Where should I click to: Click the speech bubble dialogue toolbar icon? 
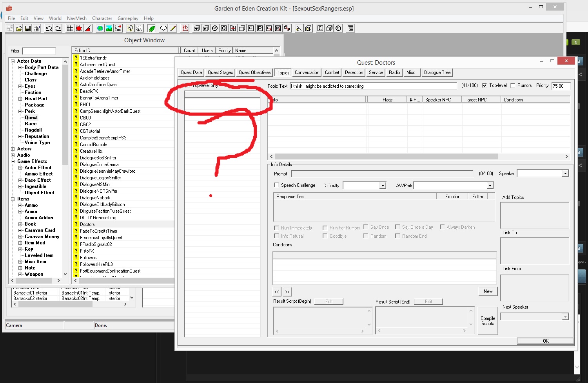(x=163, y=28)
